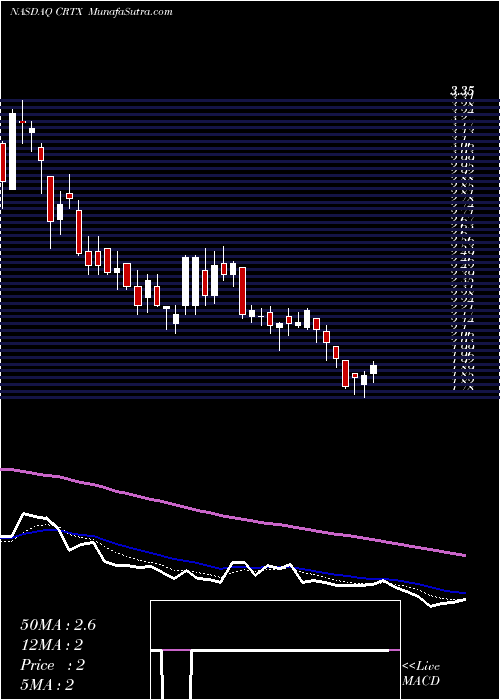Select the last white candlestick on the right

[373, 370]
